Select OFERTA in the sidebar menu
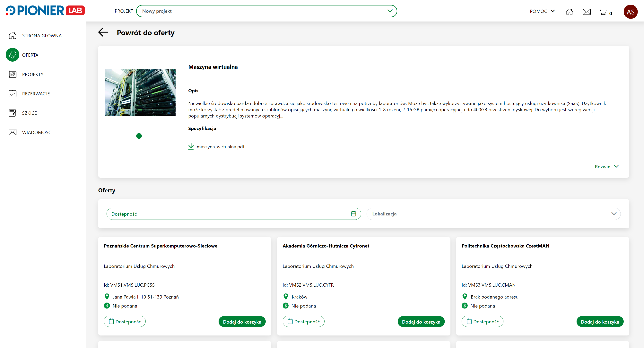The height and width of the screenshot is (348, 644). point(30,55)
